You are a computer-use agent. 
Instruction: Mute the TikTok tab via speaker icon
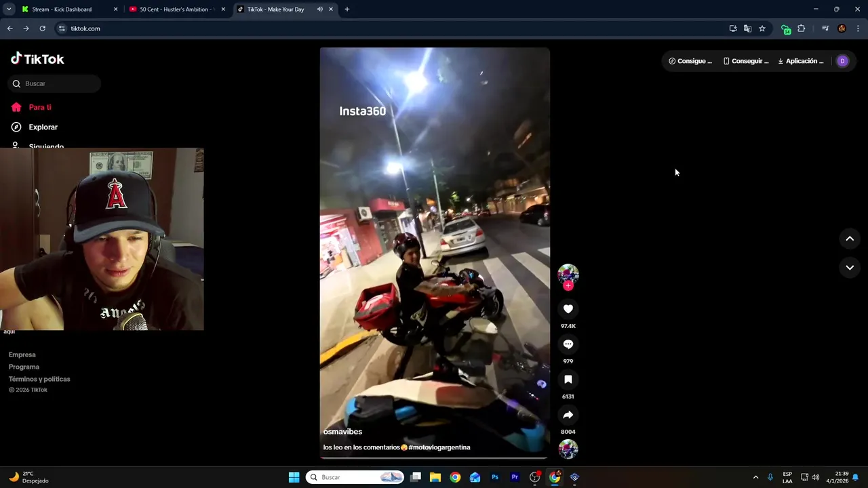pyautogui.click(x=319, y=9)
